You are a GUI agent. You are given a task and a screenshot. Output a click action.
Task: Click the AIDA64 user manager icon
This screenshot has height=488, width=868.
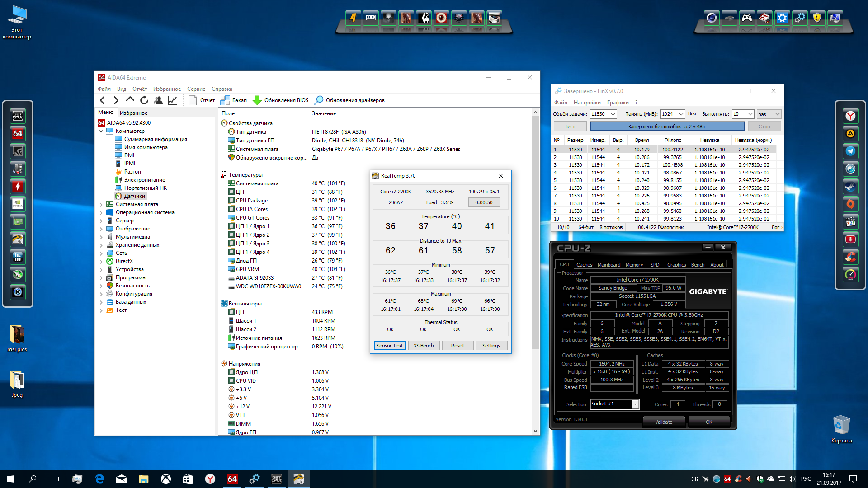tap(158, 100)
